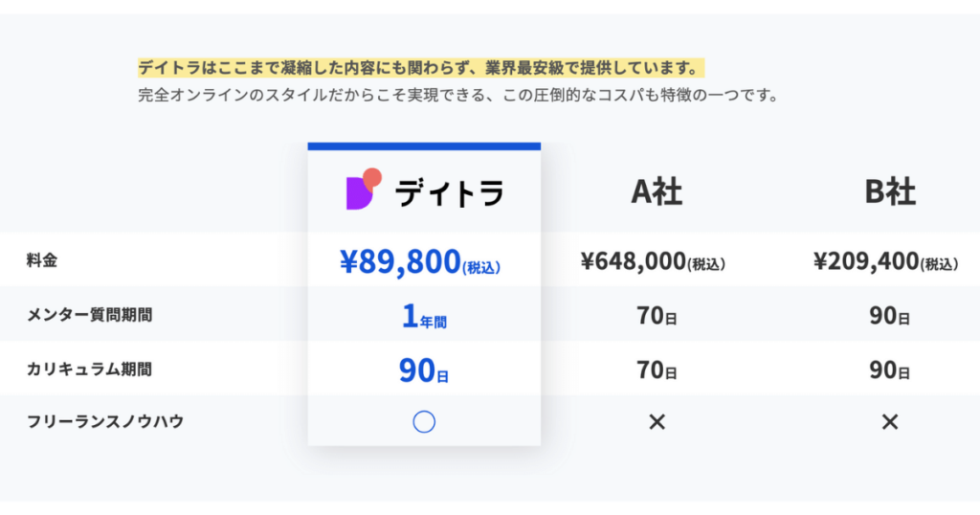Click the メンター質問期間 row label

pos(89,314)
